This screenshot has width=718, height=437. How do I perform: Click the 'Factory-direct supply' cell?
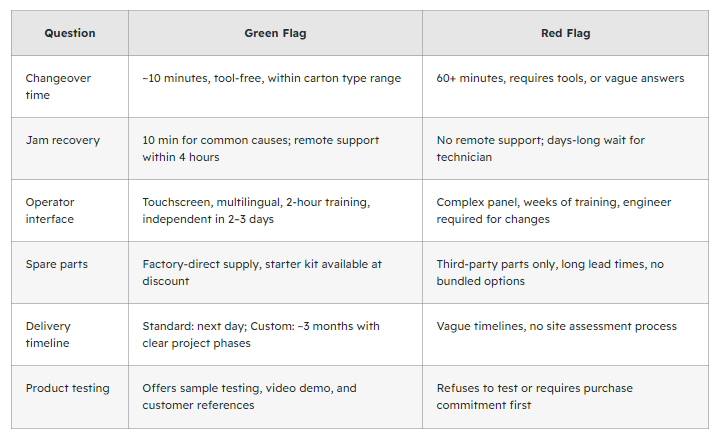click(x=275, y=272)
